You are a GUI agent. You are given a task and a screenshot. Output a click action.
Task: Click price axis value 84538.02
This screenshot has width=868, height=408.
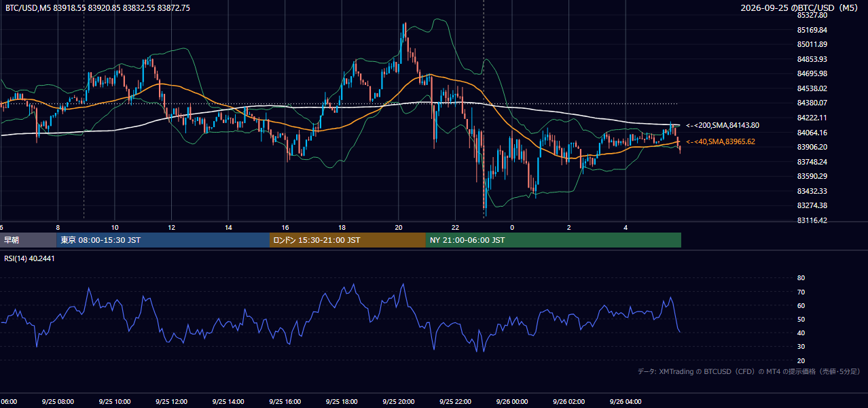tap(812, 88)
